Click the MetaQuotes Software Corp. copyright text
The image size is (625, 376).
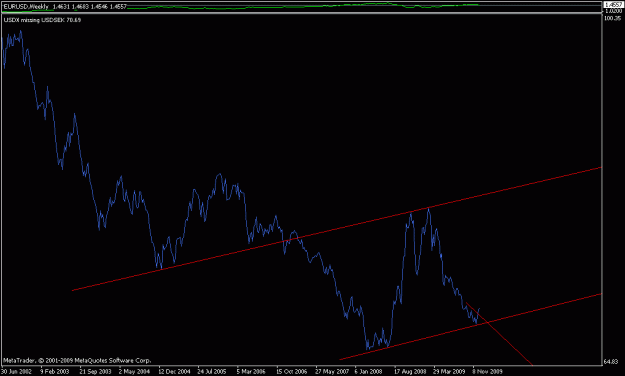[x=77, y=360]
